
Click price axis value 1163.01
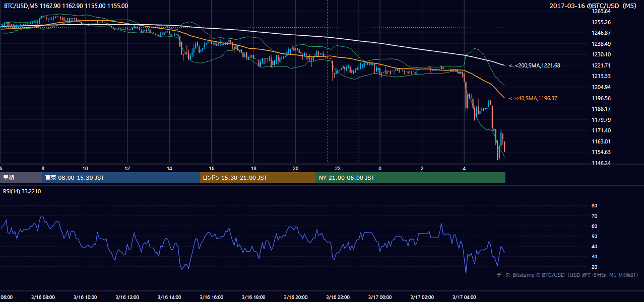[601, 141]
